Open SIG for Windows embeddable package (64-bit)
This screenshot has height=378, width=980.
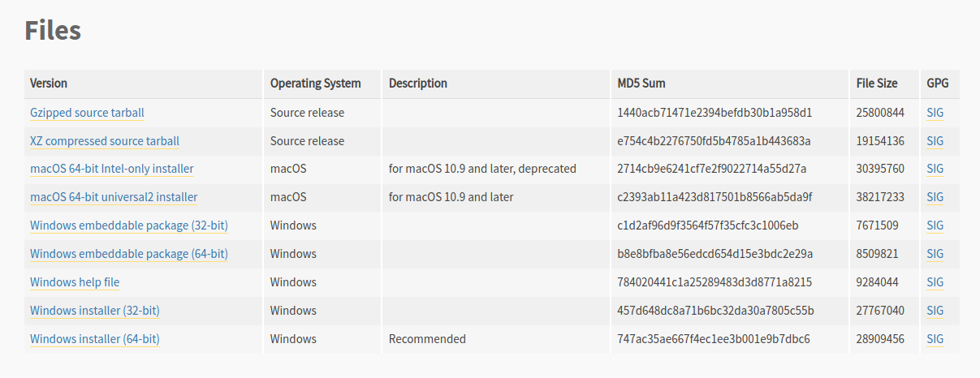pos(935,254)
